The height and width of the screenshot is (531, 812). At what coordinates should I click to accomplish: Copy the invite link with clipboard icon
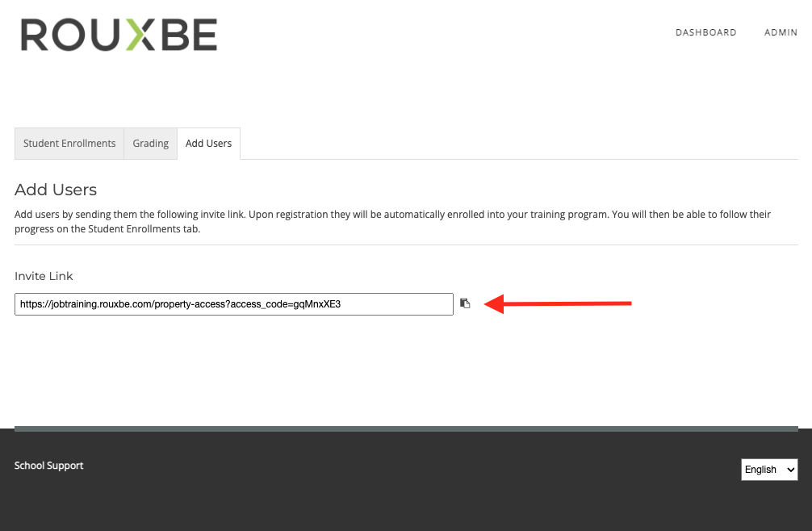(x=465, y=303)
